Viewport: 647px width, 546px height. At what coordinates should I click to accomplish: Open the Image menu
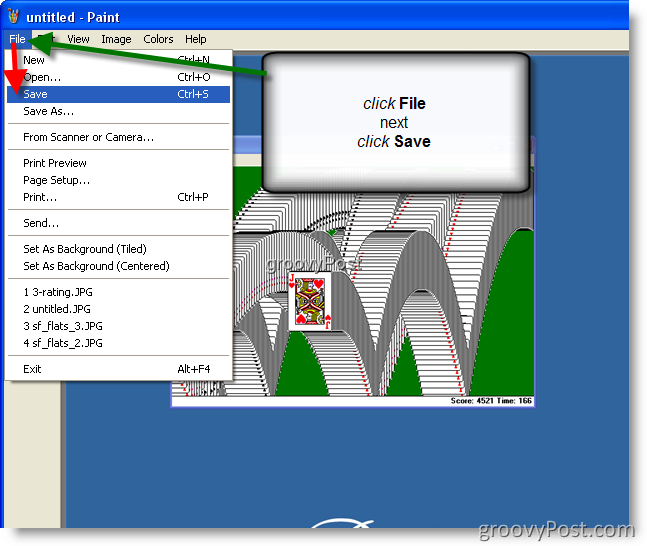(x=116, y=39)
